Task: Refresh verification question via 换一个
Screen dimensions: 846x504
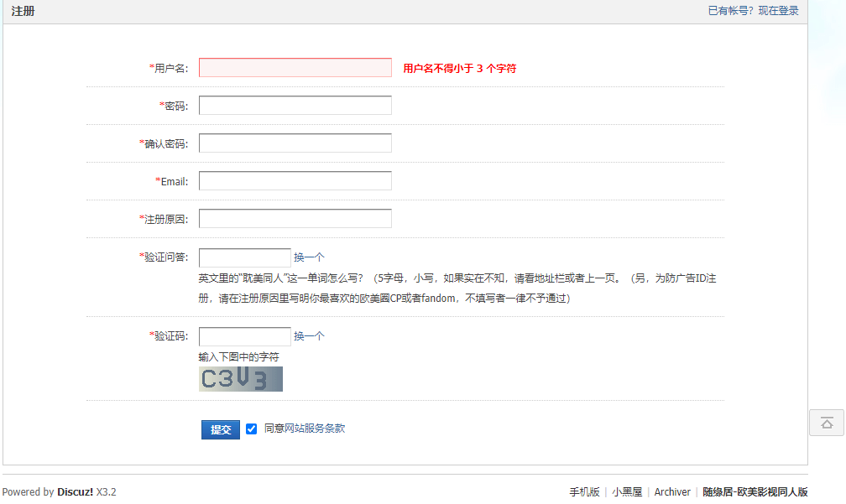Action: pyautogui.click(x=309, y=257)
